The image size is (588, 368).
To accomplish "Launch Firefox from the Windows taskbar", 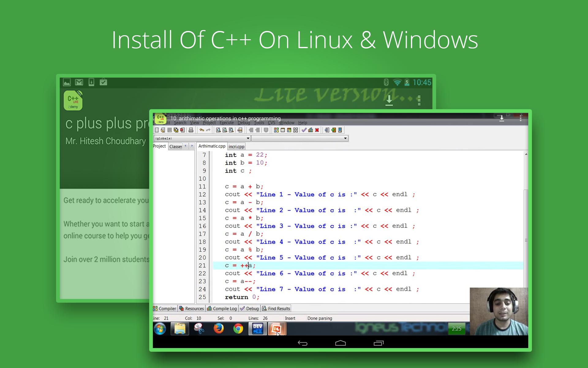I will (219, 329).
